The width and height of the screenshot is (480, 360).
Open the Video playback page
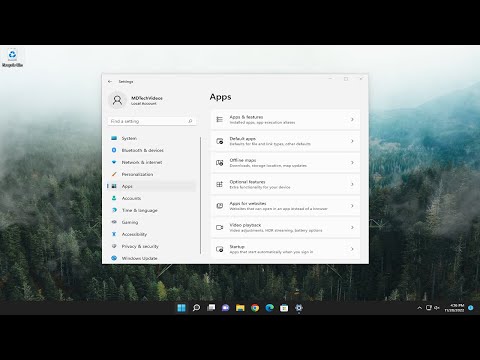(285, 227)
